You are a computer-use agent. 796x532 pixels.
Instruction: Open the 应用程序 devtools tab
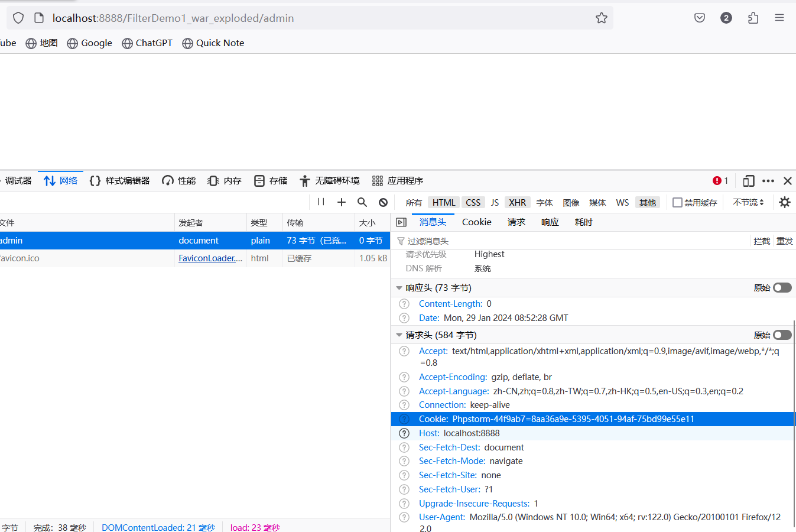(x=398, y=181)
